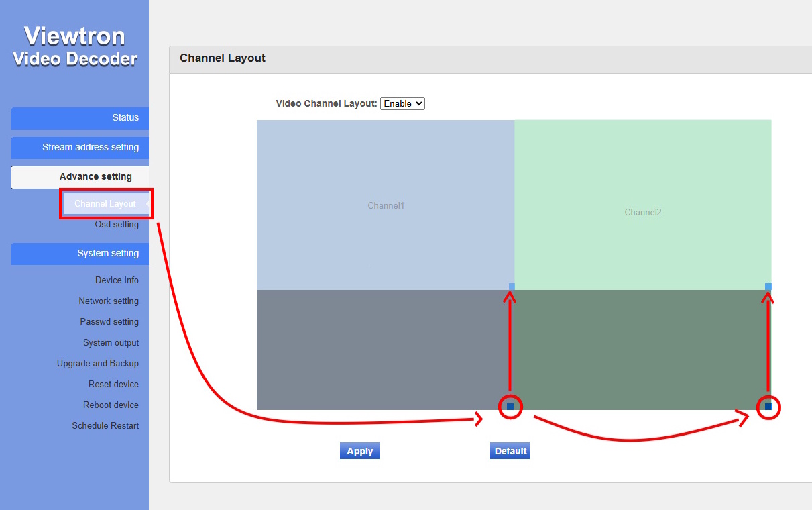Open Upgrade and Backup page

coord(97,364)
